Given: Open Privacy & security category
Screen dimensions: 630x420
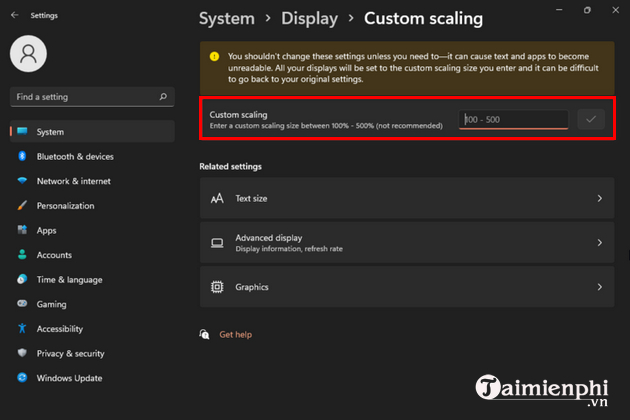Looking at the screenshot, I should [x=92, y=353].
